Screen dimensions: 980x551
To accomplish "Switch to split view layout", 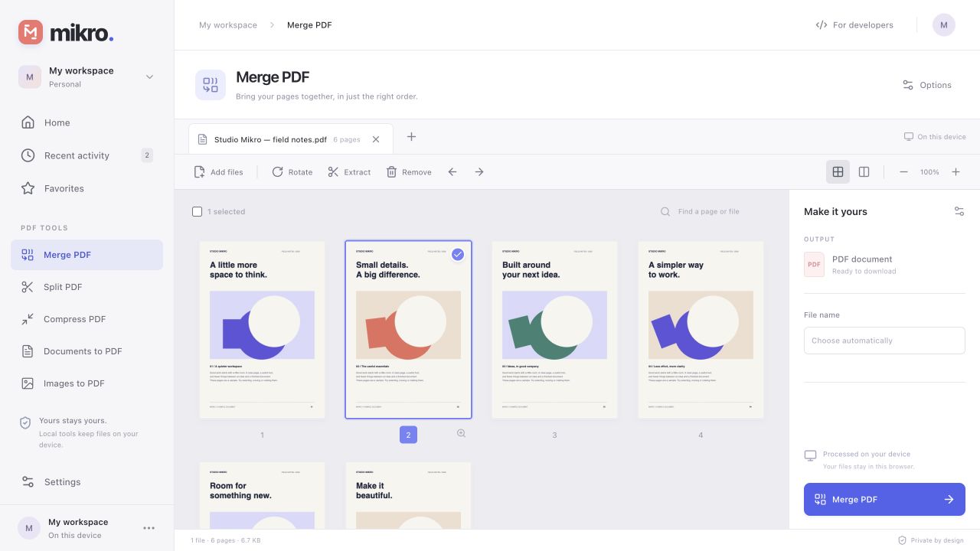I will (x=864, y=172).
